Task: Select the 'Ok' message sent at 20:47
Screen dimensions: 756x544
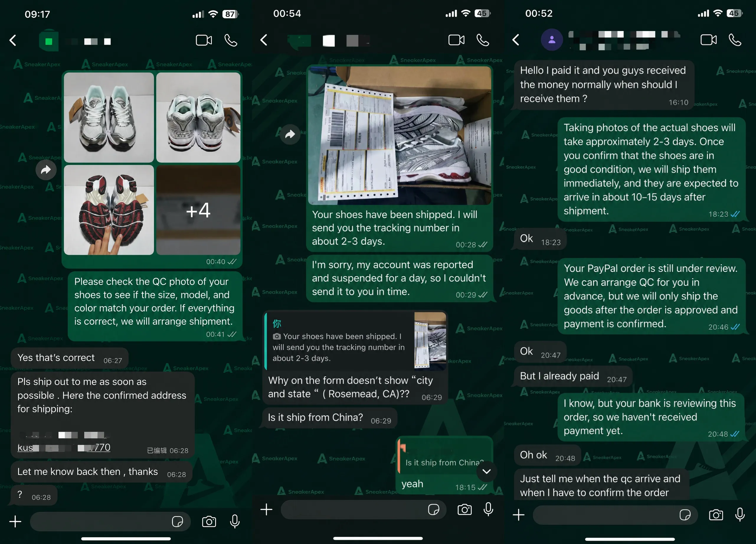Action: [540, 352]
